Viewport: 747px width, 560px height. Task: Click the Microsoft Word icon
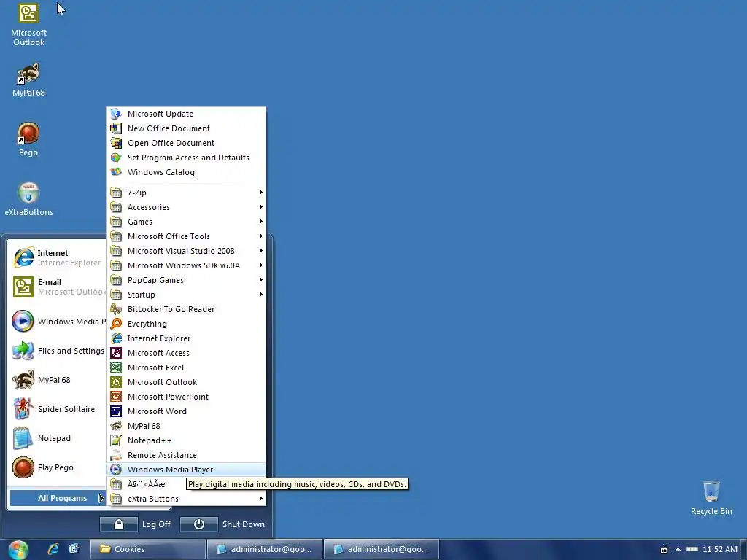[116, 411]
